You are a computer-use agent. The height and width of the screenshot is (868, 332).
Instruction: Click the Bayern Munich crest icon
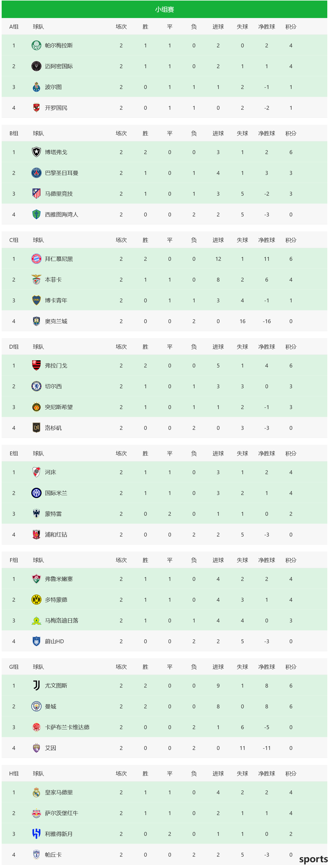pos(36,259)
